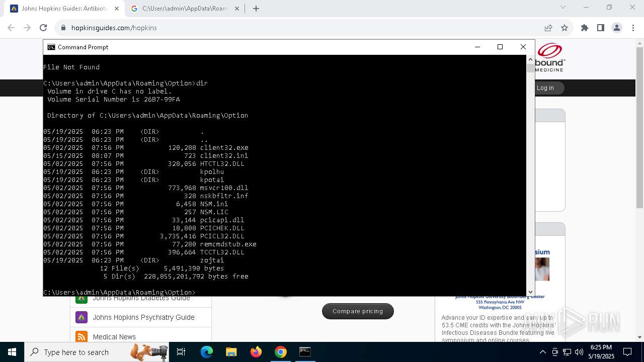Reload the hopkinsguides page
Screen dimensions: 644x362
coord(43,28)
